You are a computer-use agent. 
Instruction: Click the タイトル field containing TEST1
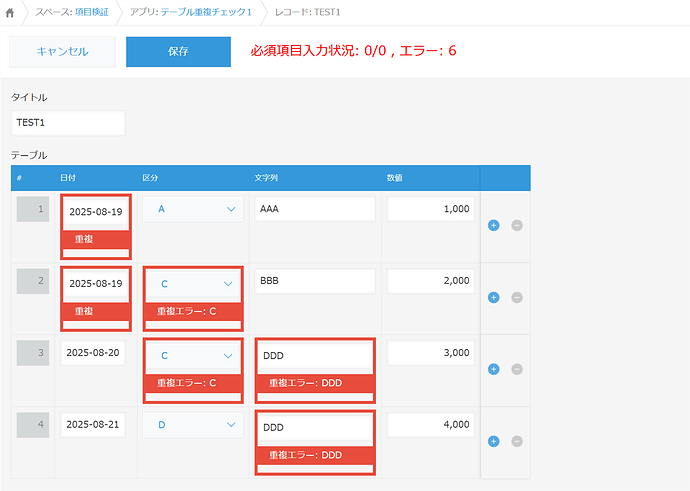[x=68, y=123]
